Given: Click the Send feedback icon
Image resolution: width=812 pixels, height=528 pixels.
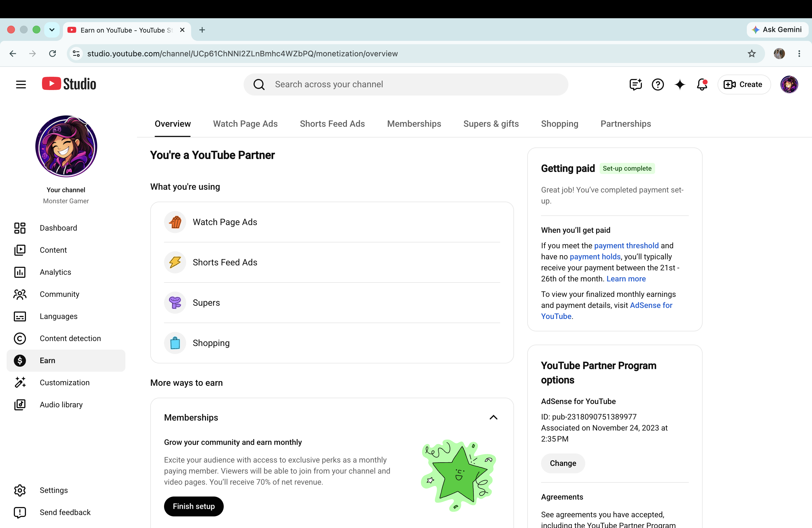Looking at the screenshot, I should click(20, 512).
